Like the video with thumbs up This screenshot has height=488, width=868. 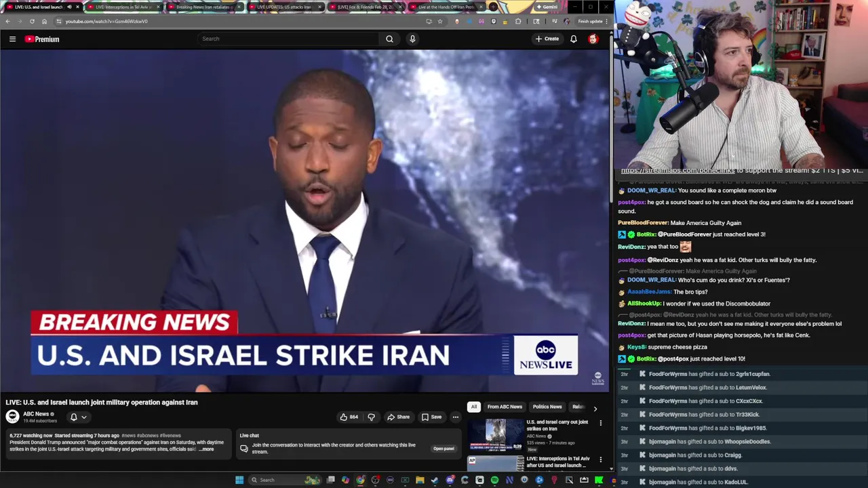tap(349, 417)
